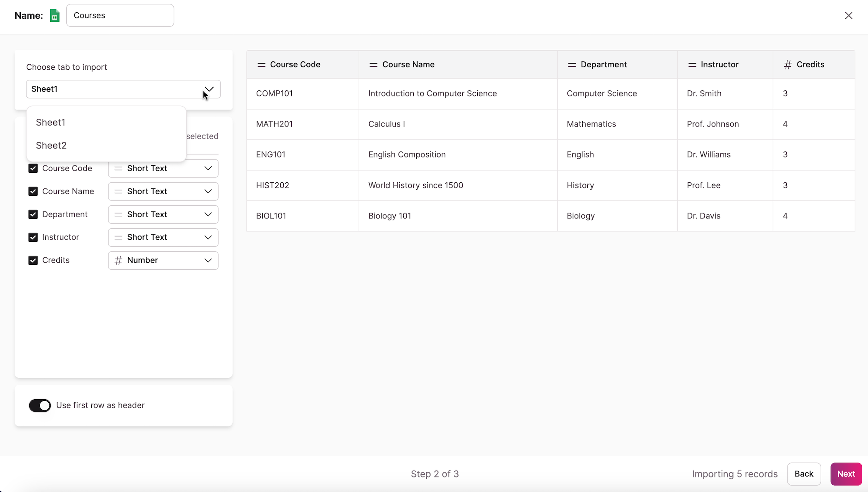868x492 pixels.
Task: Open the Department field type dropdown
Action: point(163,214)
